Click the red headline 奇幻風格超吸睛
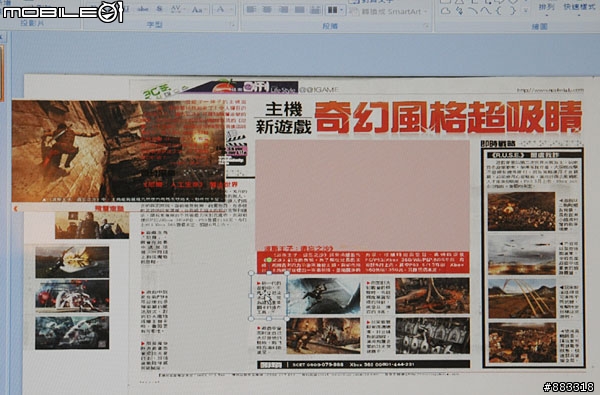Viewport: 600px width, 395px height. pyautogui.click(x=448, y=117)
